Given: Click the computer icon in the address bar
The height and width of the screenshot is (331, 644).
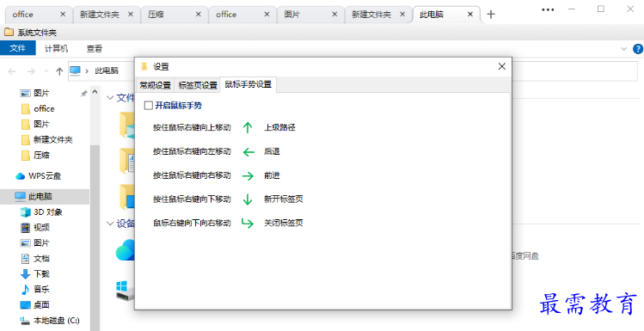Looking at the screenshot, I should [75, 71].
